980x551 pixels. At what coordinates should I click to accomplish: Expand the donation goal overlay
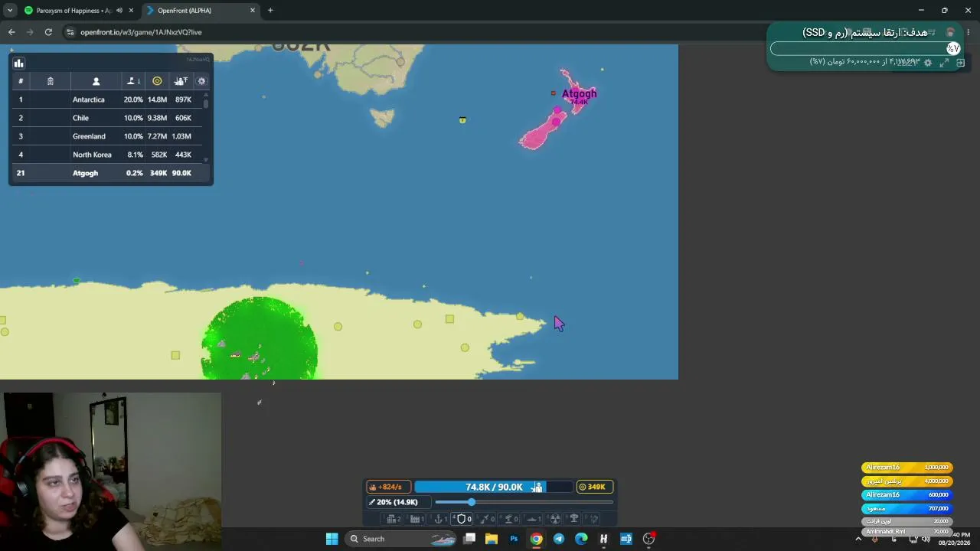(x=944, y=63)
